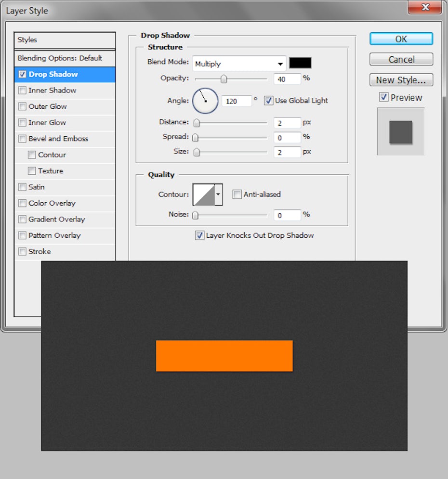Disable the Preview checkbox
This screenshot has width=448, height=479.
(384, 97)
